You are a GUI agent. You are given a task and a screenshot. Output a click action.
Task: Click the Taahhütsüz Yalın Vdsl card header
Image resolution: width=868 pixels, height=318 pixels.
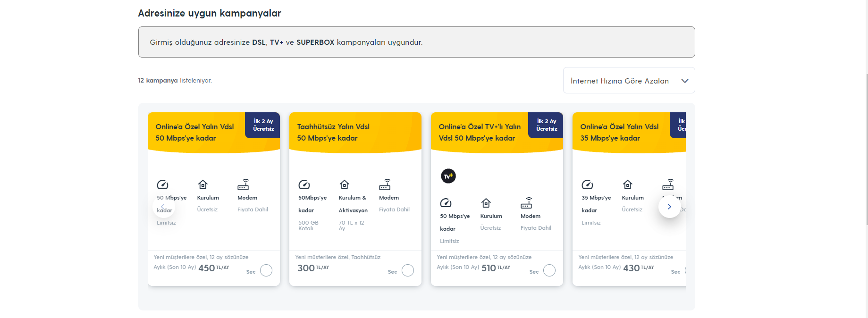pos(333,132)
